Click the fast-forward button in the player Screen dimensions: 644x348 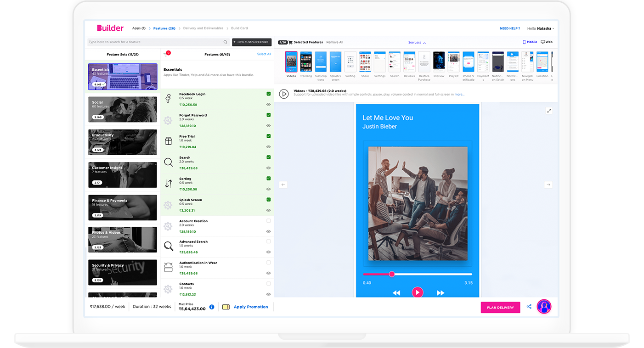tap(441, 292)
